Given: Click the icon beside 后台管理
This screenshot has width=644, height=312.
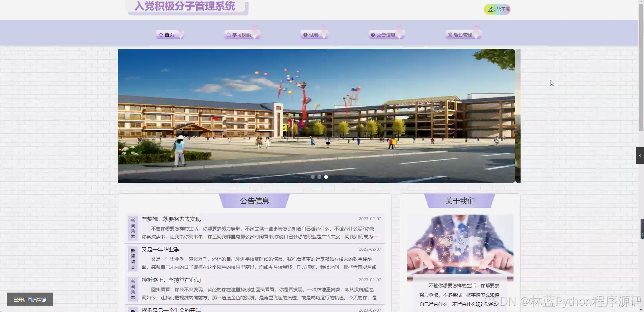Looking at the screenshot, I should point(450,35).
